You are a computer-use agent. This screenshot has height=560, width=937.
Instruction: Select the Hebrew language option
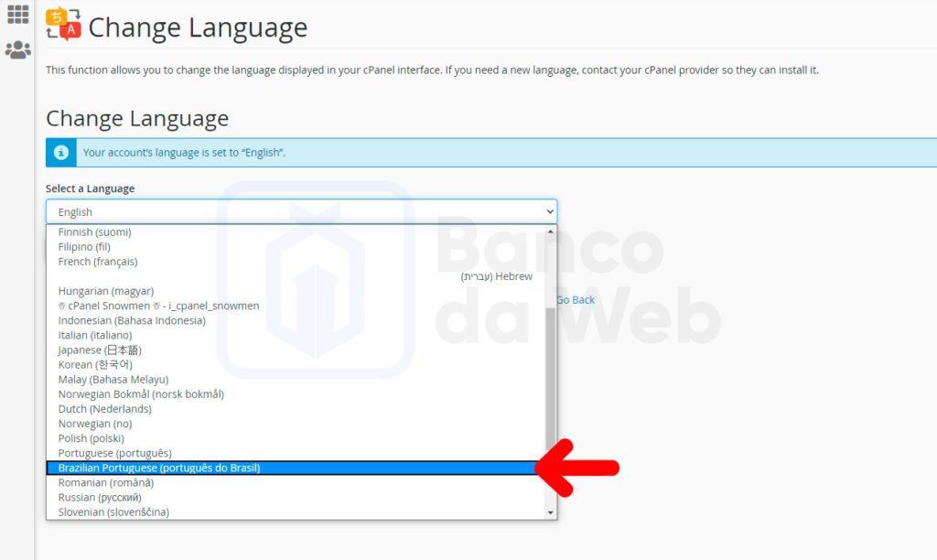pos(497,276)
